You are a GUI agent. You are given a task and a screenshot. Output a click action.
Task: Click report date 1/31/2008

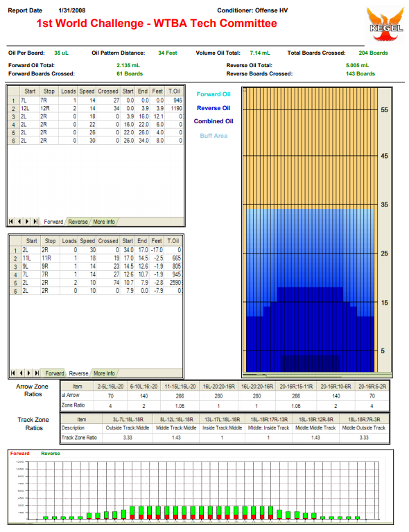pyautogui.click(x=72, y=10)
